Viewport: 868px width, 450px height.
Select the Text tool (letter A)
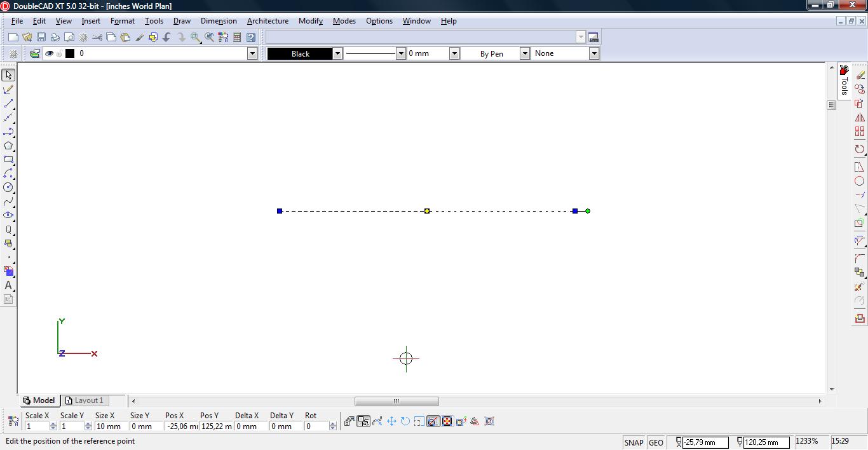click(x=8, y=285)
